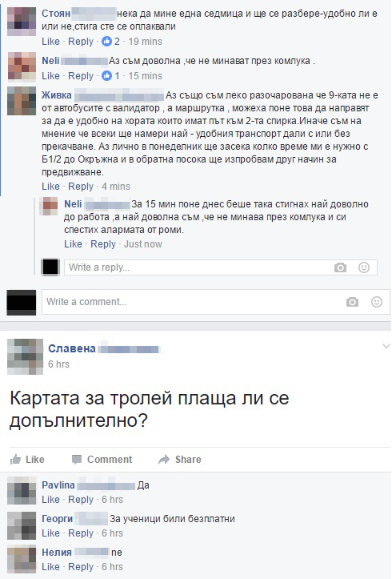The image size is (392, 579).
Task: Like Славена's post with the thumbs-up button
Action: click(x=27, y=460)
